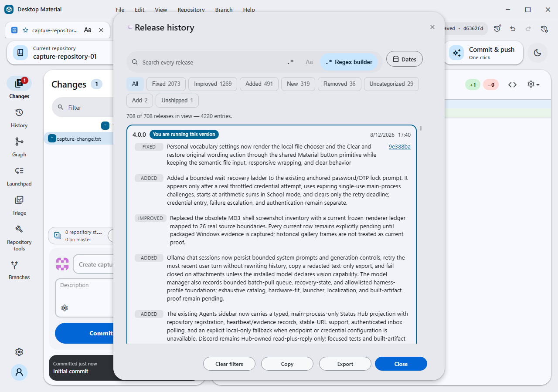Image resolution: width=558 pixels, height=392 pixels.
Task: Click the undo arrow in the toolbar
Action: point(513,29)
